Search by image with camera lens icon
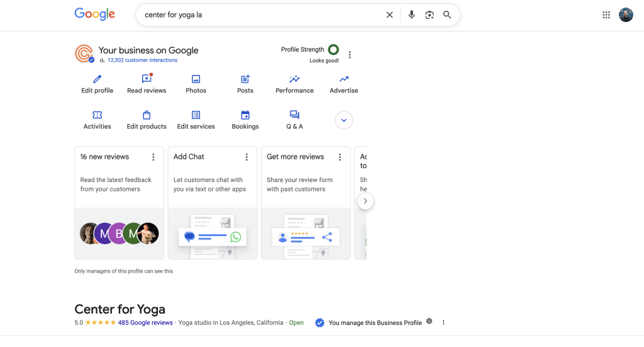The height and width of the screenshot is (347, 644). point(429,15)
